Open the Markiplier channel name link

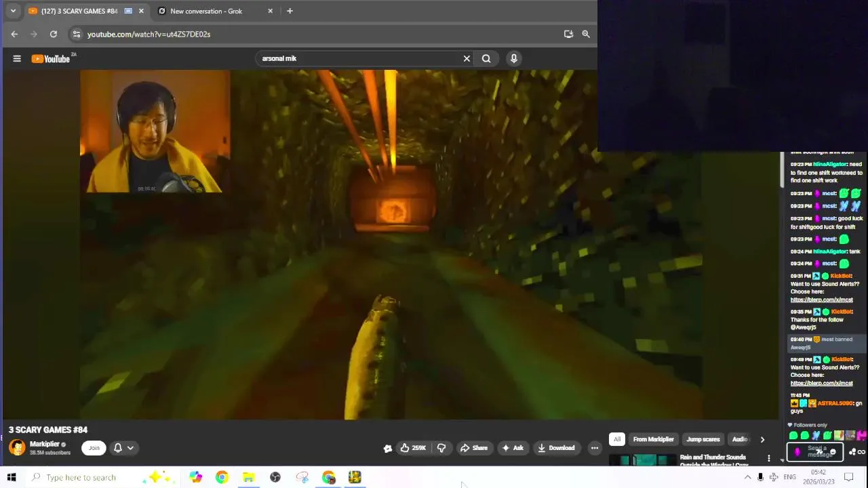click(45, 444)
